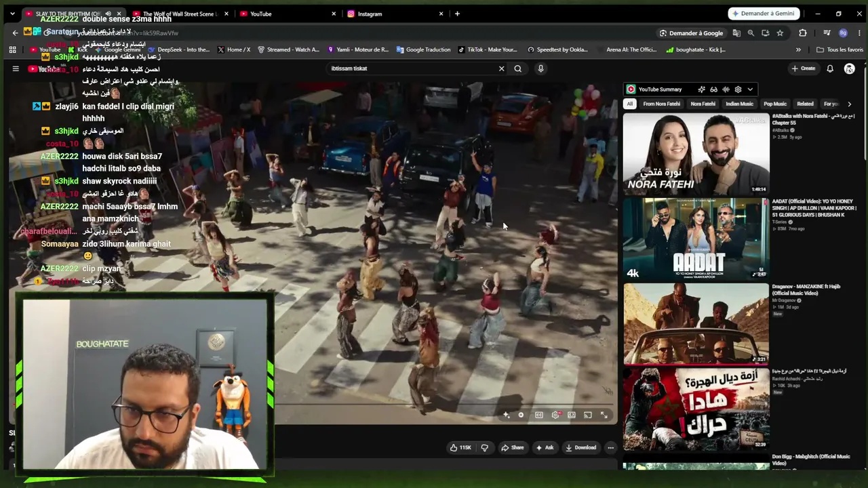Share the video
This screenshot has height=488, width=868.
513,447
